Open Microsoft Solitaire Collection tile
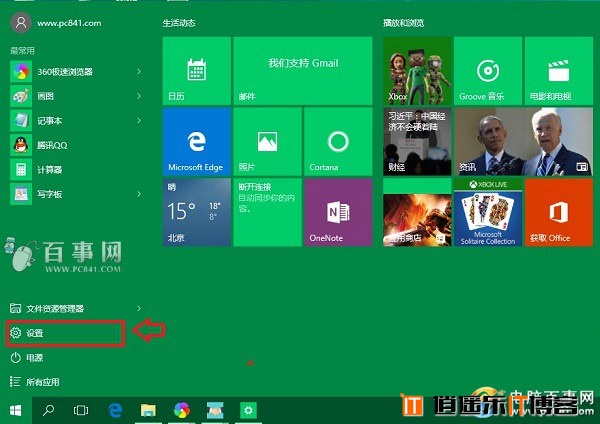Screen dimensions: 600x424 click(487, 213)
